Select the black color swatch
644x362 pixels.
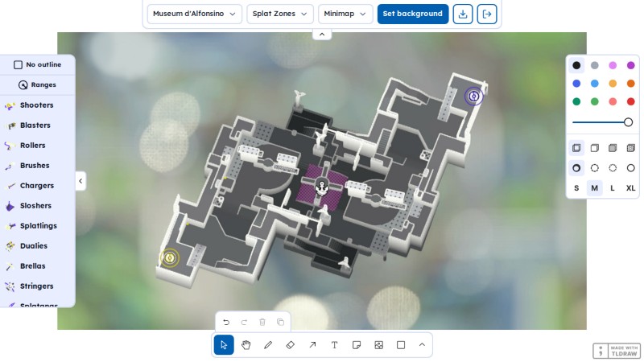[x=576, y=65]
